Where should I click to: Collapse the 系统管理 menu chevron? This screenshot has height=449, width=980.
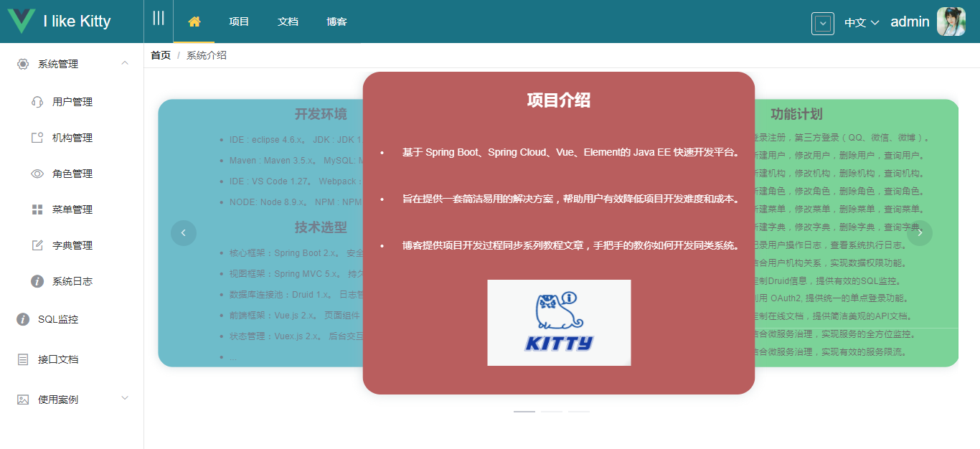tap(125, 63)
